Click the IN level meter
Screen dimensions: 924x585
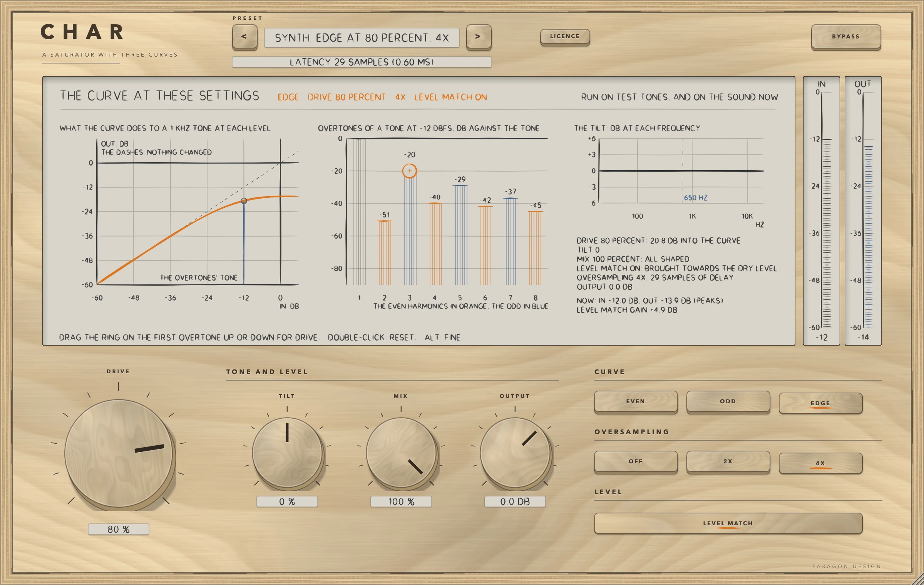point(822,211)
